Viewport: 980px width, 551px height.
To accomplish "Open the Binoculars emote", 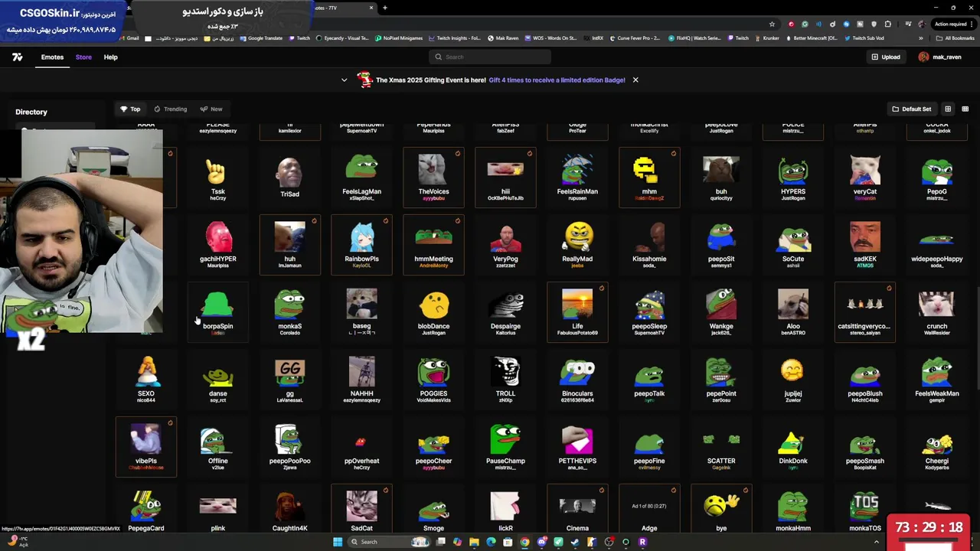I will pyautogui.click(x=577, y=380).
